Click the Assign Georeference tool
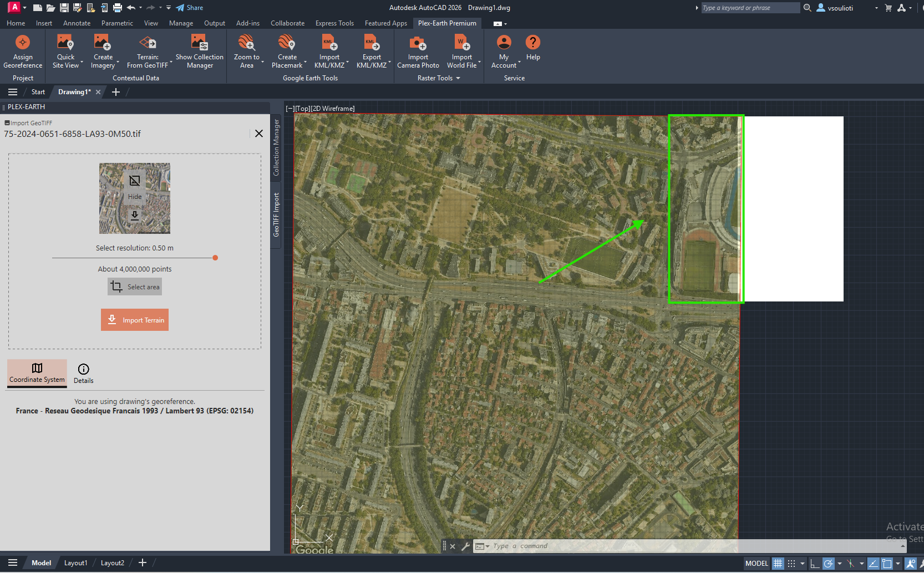924x573 pixels. click(23, 52)
